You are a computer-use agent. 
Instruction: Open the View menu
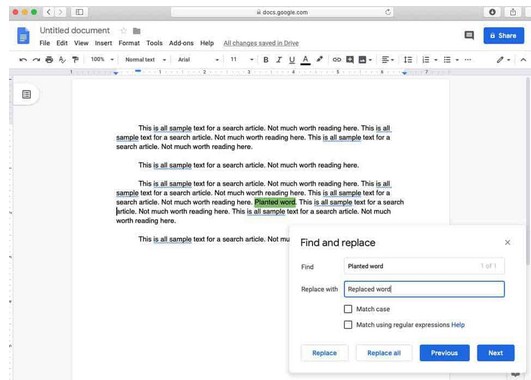(81, 43)
